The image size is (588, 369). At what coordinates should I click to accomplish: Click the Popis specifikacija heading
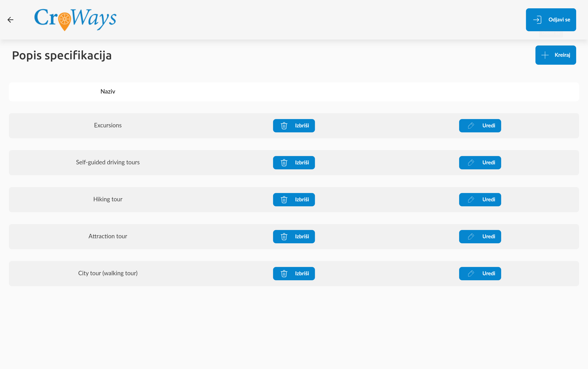pos(62,55)
